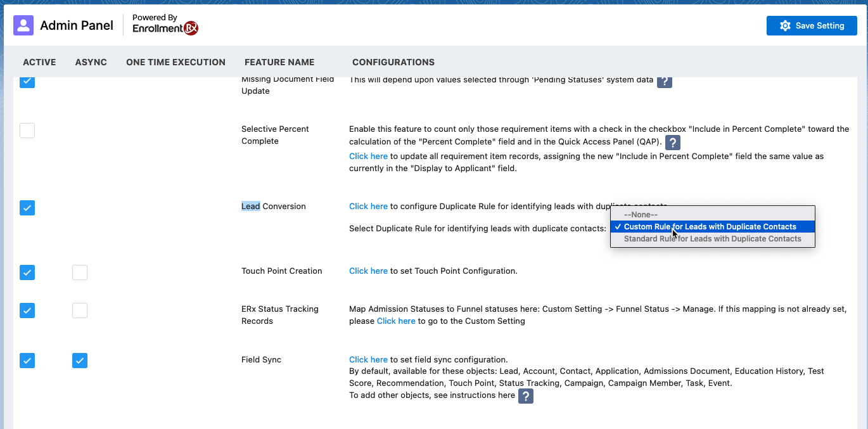The height and width of the screenshot is (429, 868).
Task: Disable the Field Sync async checkbox
Action: 80,361
